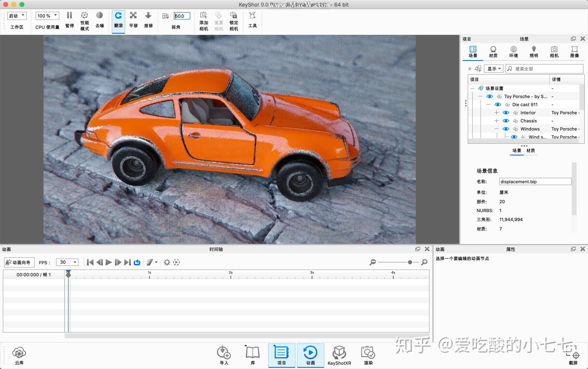Open the CPU usage 100 % dropdown
Screen dimensions: 588x369
pyautogui.click(x=47, y=16)
